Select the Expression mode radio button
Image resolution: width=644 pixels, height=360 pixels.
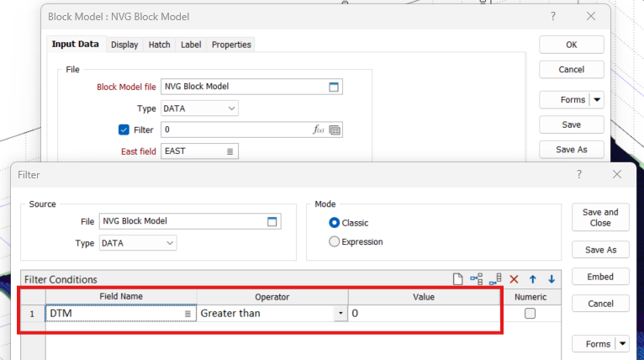coord(335,241)
